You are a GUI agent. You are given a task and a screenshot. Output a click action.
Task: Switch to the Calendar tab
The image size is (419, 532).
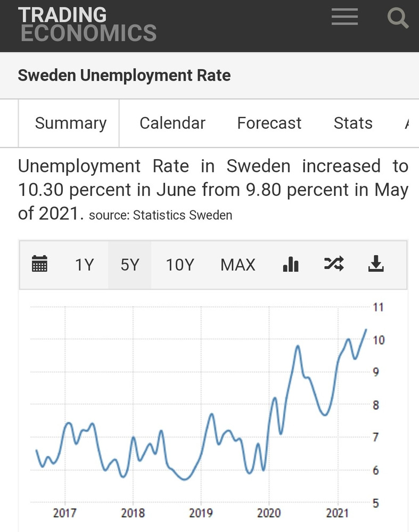(172, 123)
